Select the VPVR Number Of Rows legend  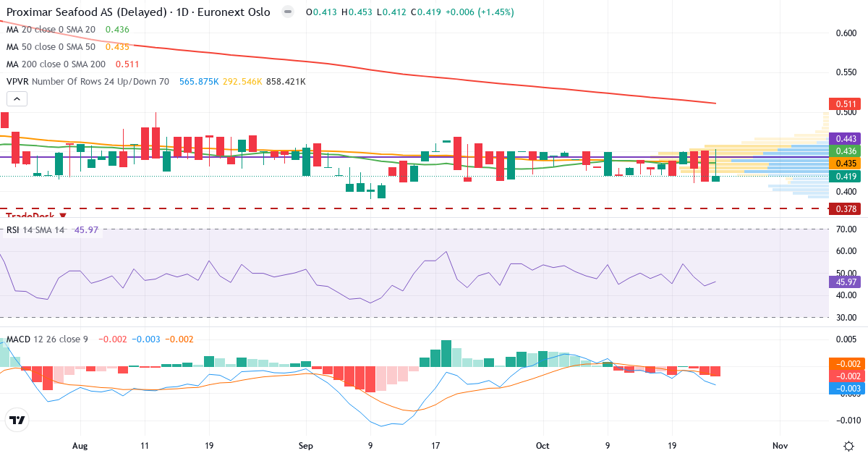tap(88, 82)
